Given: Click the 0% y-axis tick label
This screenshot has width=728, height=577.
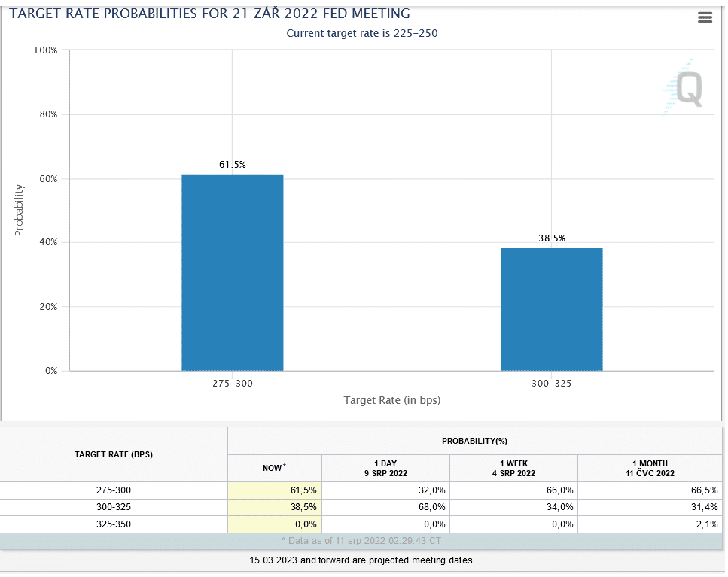Looking at the screenshot, I should 51,372.
